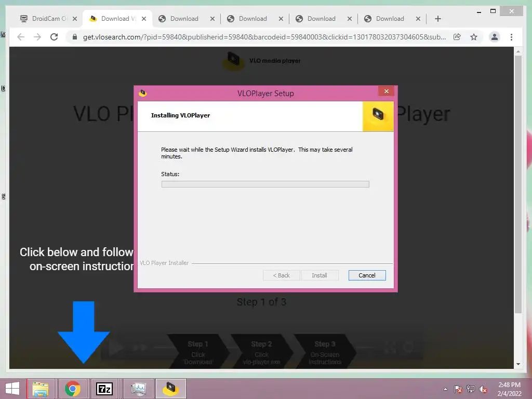
Task: Click the 'Status:' label
Action: pos(170,174)
